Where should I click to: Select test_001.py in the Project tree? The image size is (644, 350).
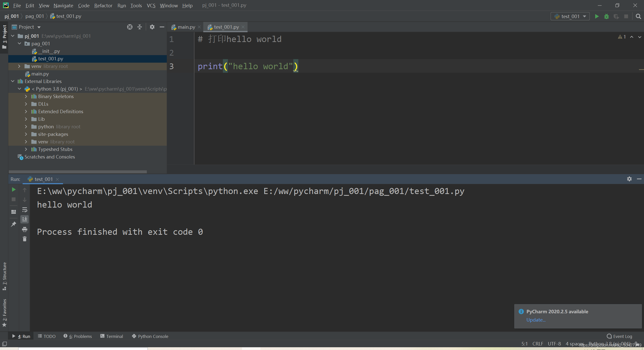[x=51, y=59]
